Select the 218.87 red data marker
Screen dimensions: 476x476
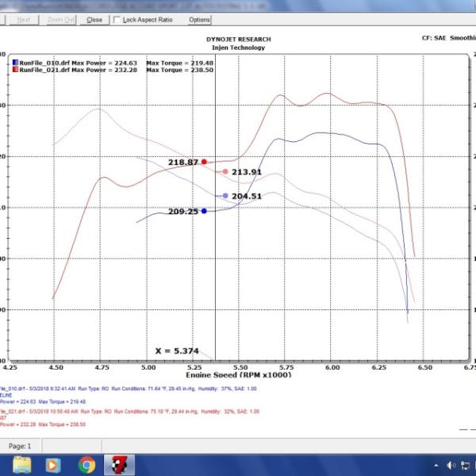click(204, 162)
